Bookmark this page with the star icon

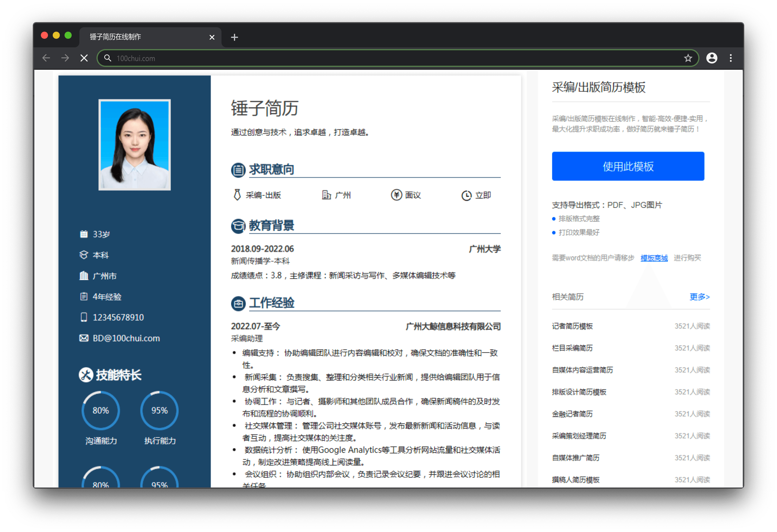click(688, 58)
